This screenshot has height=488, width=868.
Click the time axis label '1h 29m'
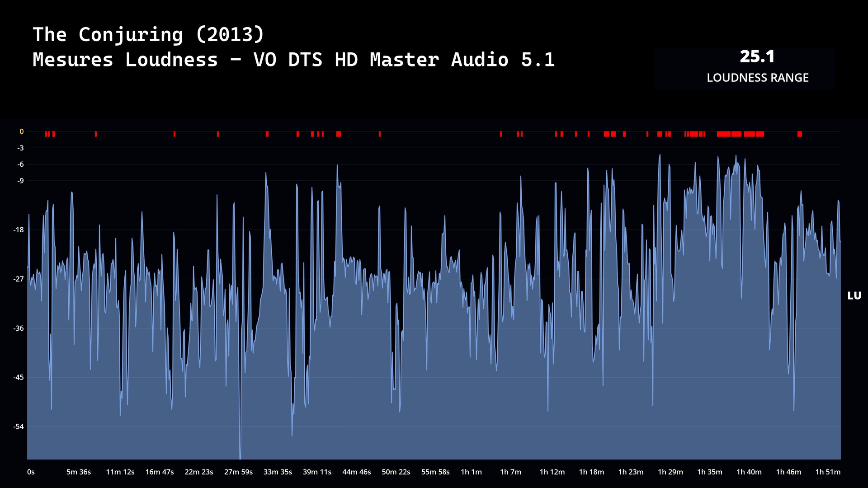pyautogui.click(x=670, y=472)
